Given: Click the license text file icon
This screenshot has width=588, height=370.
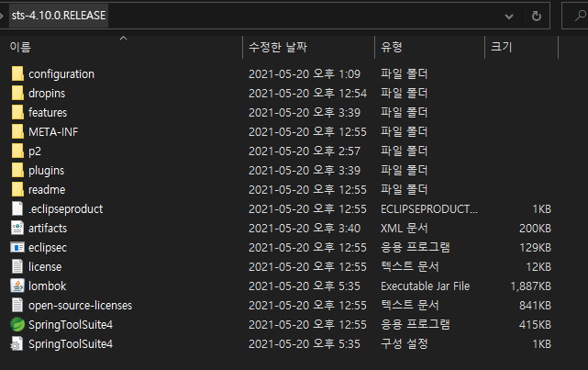Looking at the screenshot, I should click(x=17, y=267).
